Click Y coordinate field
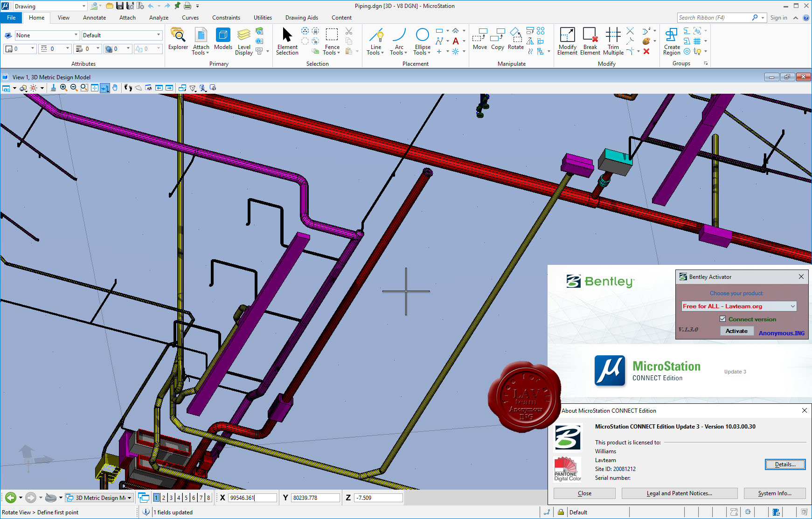Viewport: 812px width, 519px height. click(x=316, y=498)
